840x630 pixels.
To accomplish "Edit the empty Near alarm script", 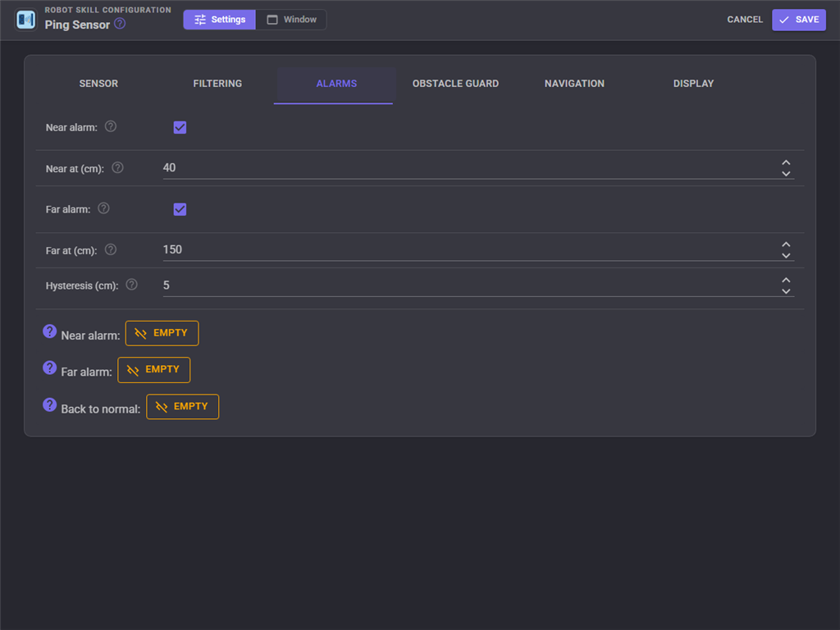I will (x=162, y=333).
